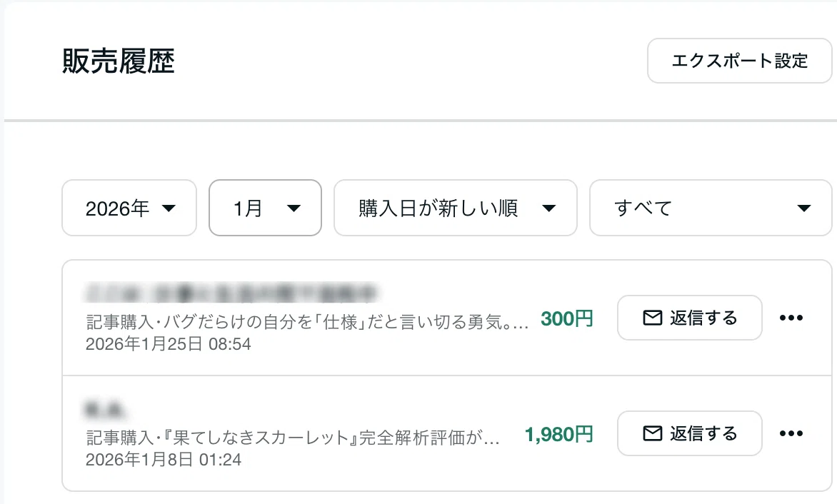Select the blurred buyer name on the 300円 row
The image size is (837, 504).
231,293
